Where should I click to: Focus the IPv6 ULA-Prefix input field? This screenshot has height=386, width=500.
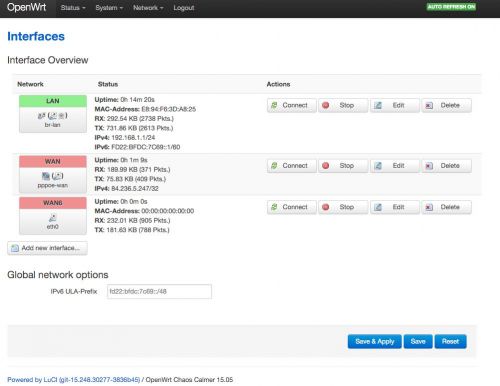tap(159, 291)
